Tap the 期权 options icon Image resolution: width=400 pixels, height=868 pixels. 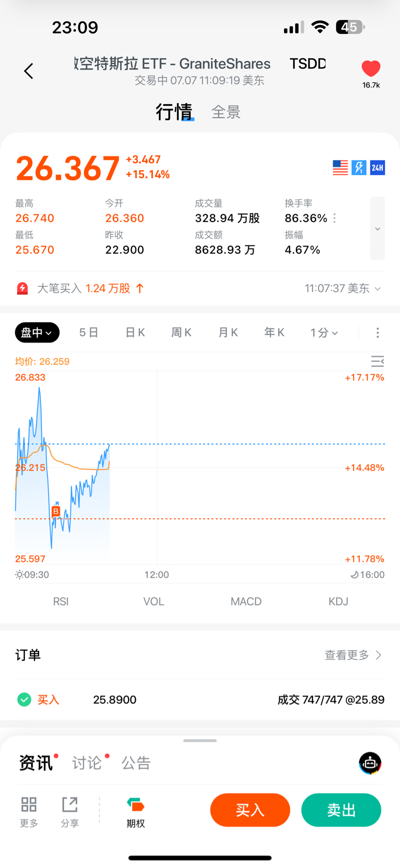(x=136, y=811)
